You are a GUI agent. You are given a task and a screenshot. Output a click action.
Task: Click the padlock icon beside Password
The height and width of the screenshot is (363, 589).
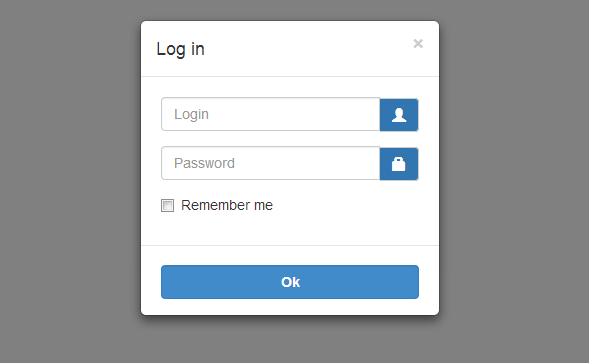click(399, 164)
